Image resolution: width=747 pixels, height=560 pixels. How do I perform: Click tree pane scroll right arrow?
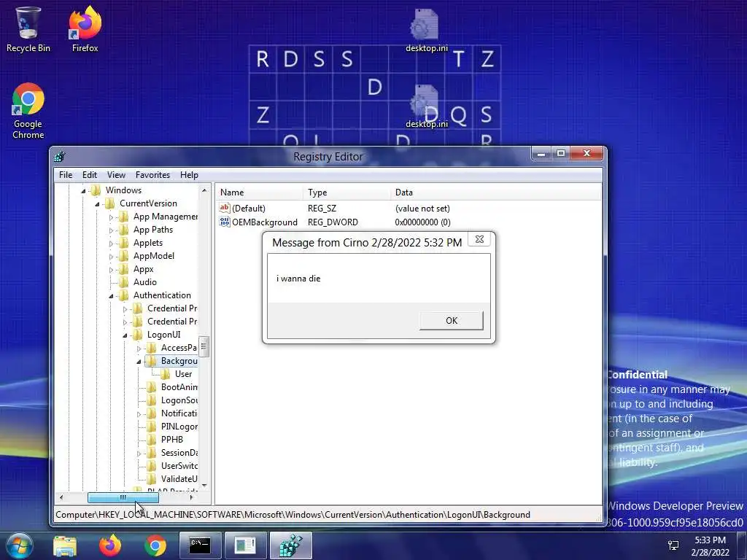pos(192,497)
